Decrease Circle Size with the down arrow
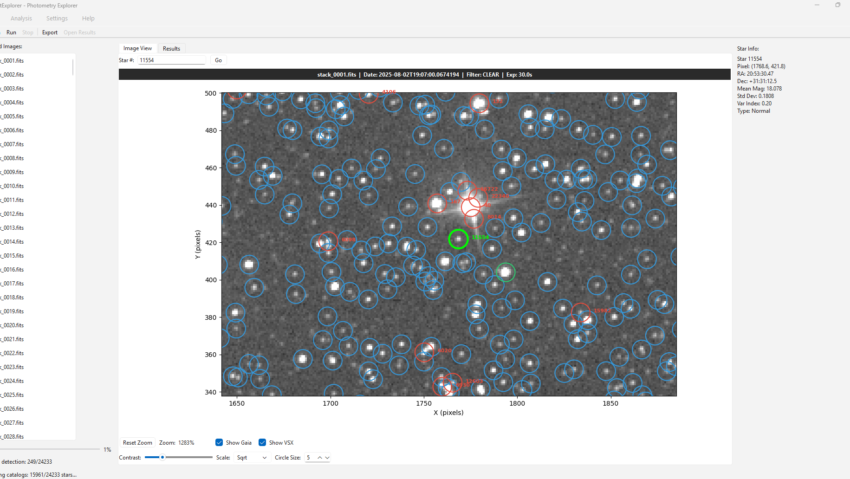 pos(327,457)
